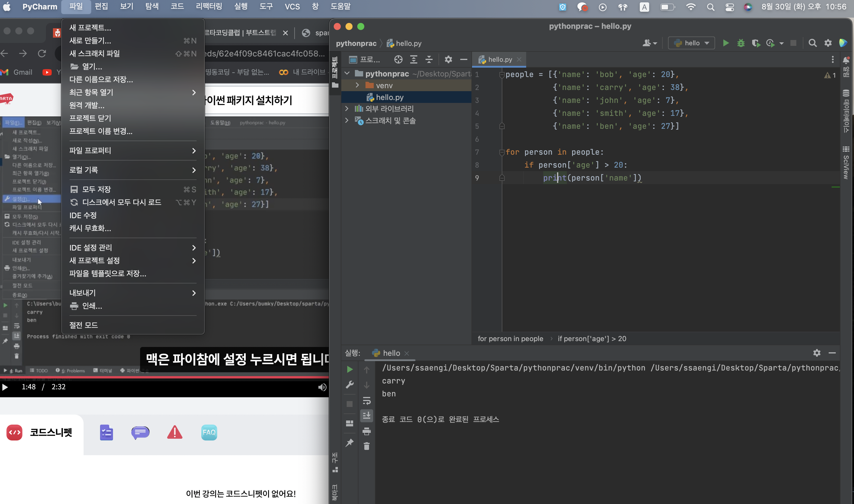Print the Run console output
854x504 pixels.
[367, 431]
